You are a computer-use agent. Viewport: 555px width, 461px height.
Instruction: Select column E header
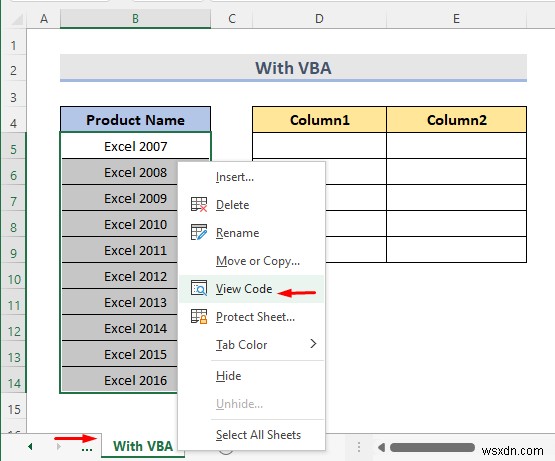coord(456,19)
